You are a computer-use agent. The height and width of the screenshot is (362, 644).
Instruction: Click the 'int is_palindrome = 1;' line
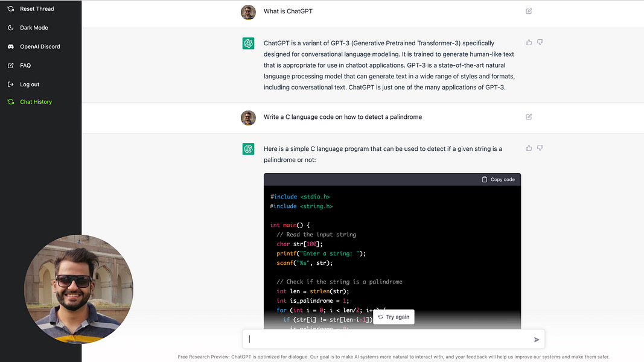313,300
